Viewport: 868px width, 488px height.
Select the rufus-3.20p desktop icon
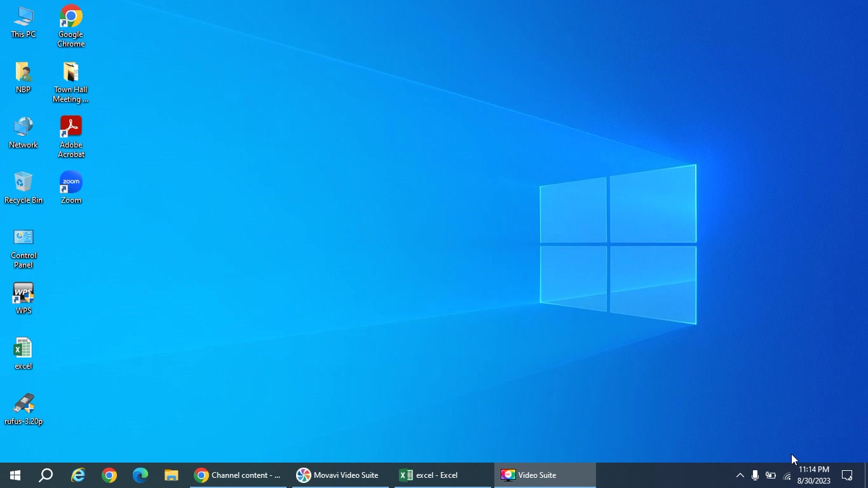click(24, 409)
